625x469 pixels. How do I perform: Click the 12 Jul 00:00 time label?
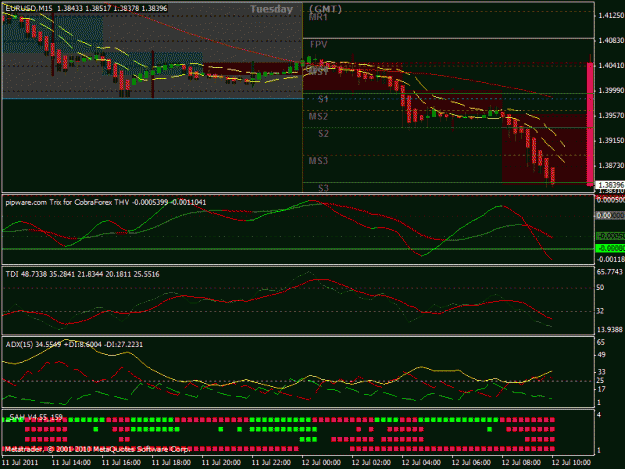click(x=321, y=463)
